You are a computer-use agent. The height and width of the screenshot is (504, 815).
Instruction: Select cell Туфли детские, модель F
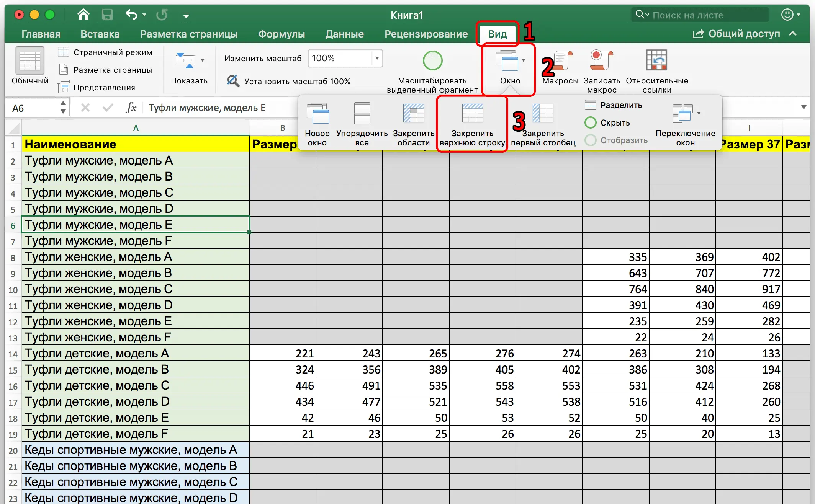click(x=136, y=434)
